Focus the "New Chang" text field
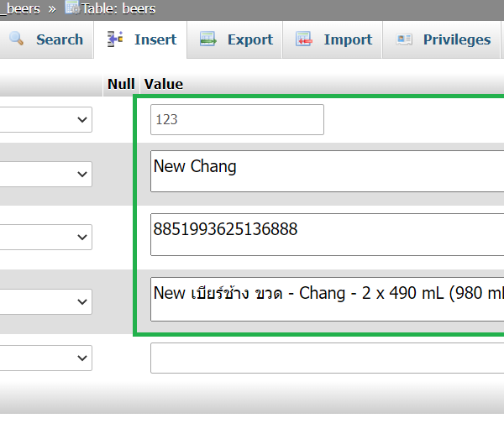This screenshot has width=504, height=434. (x=328, y=171)
